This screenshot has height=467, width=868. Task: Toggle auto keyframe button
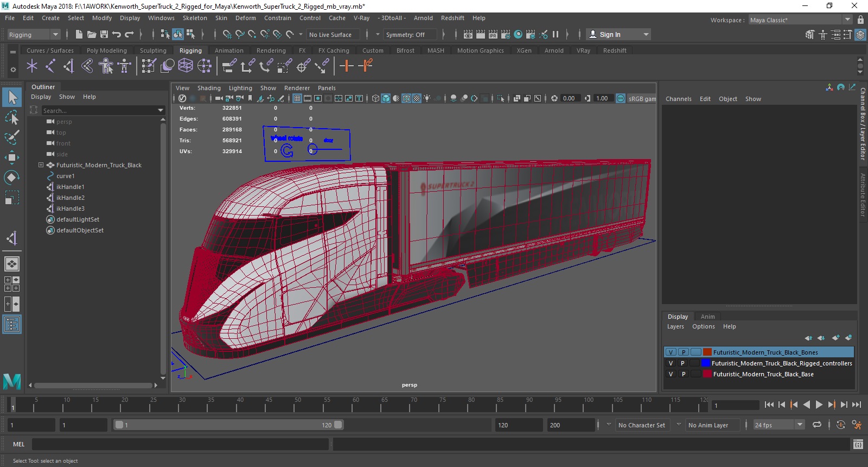(x=841, y=425)
